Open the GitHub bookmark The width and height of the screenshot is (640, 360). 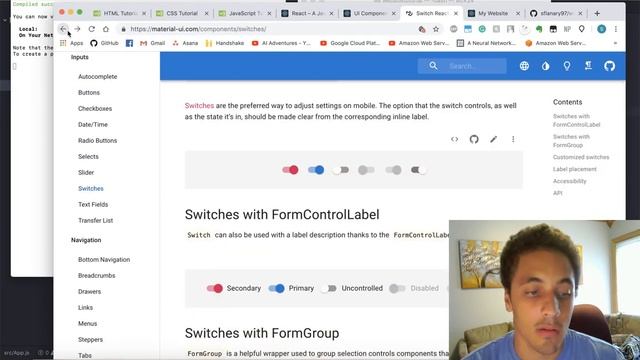pyautogui.click(x=104, y=43)
